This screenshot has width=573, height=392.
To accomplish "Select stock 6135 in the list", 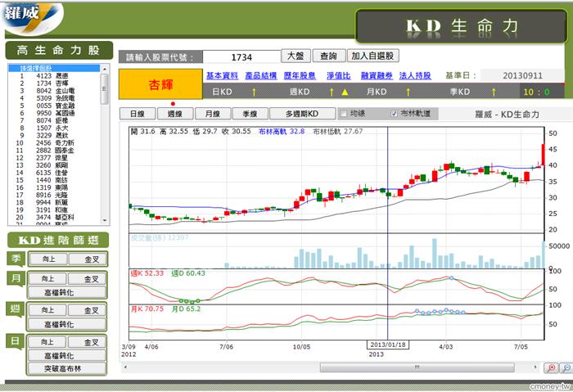I will pos(54,173).
